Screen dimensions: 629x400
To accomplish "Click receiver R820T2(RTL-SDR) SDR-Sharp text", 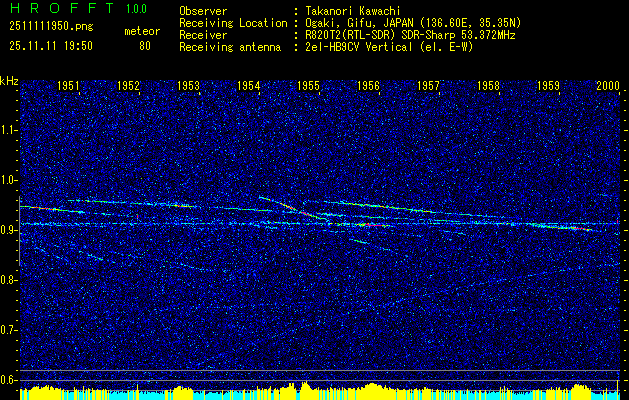I will coord(410,35).
